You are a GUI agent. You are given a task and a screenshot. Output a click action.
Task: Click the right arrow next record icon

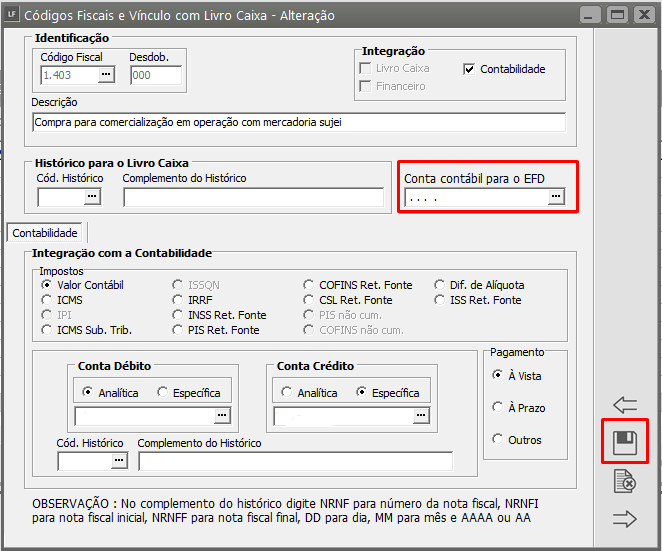(x=624, y=518)
